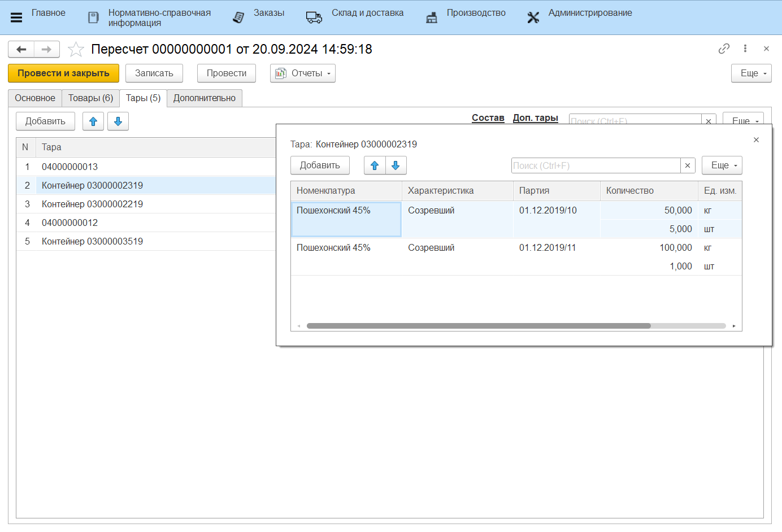Screen dimensions: 782x532
Task: Move popup row down with arrow
Action: [396, 165]
